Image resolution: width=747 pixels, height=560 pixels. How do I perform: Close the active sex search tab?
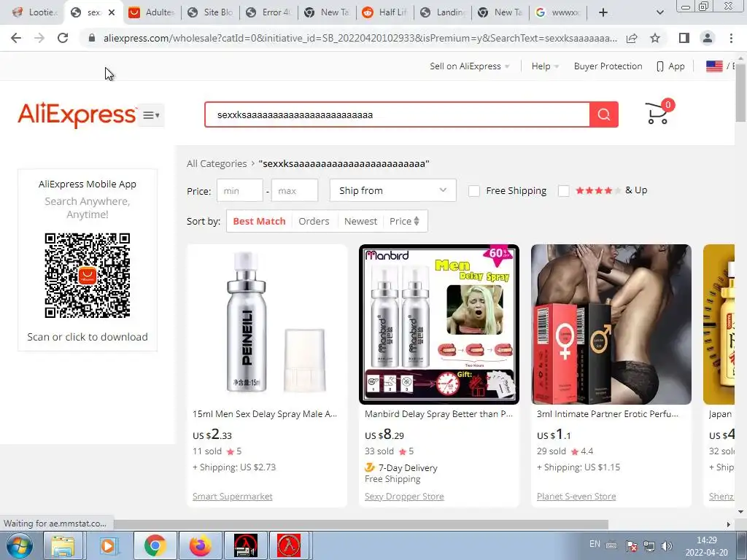pos(112,12)
